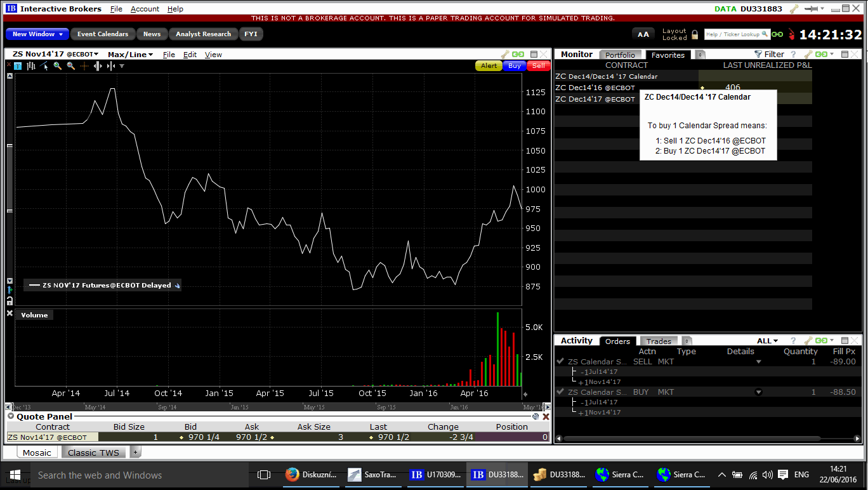Click the Windows Start button
The height and width of the screenshot is (490, 868).
pyautogui.click(x=15, y=475)
